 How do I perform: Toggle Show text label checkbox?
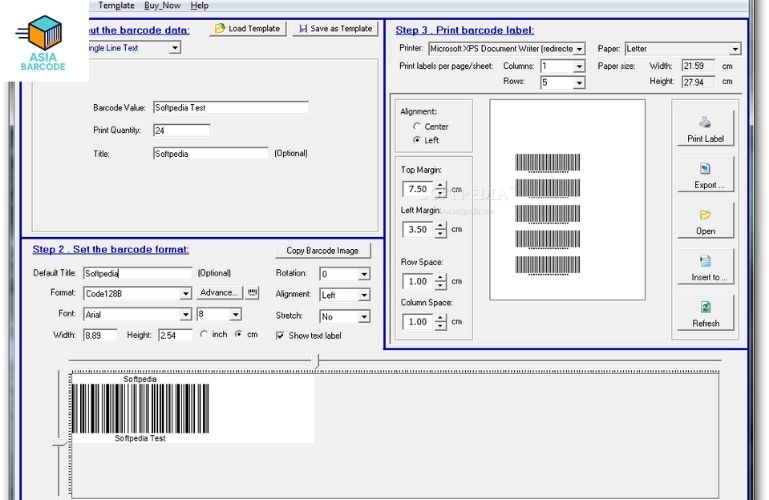(x=280, y=336)
